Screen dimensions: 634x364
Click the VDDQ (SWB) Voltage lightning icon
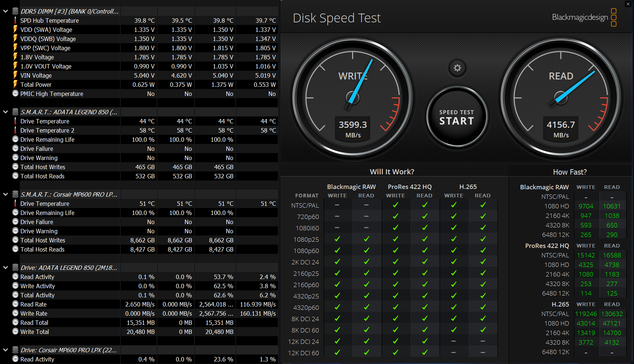pos(15,38)
